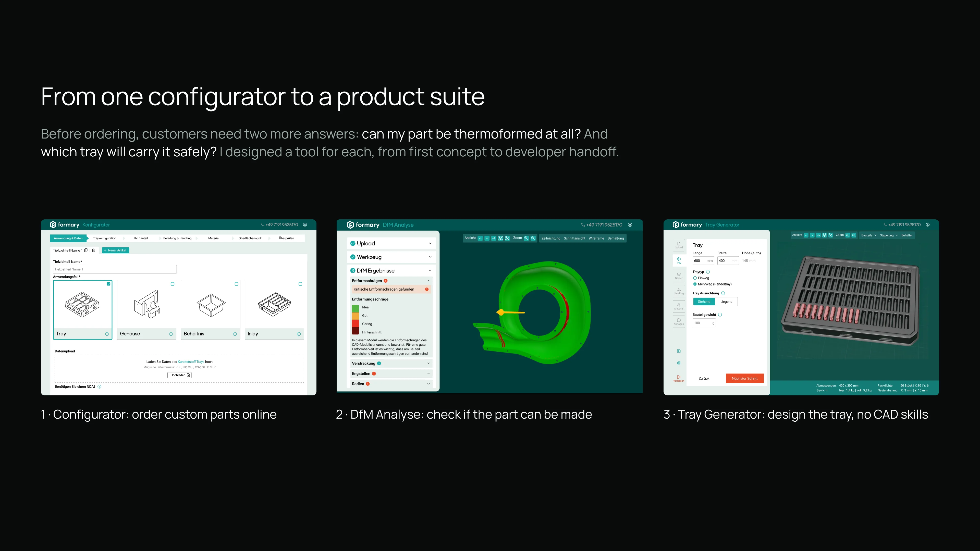The height and width of the screenshot is (551, 980).
Task: Click info icon next to Traytyp
Action: coord(708,272)
